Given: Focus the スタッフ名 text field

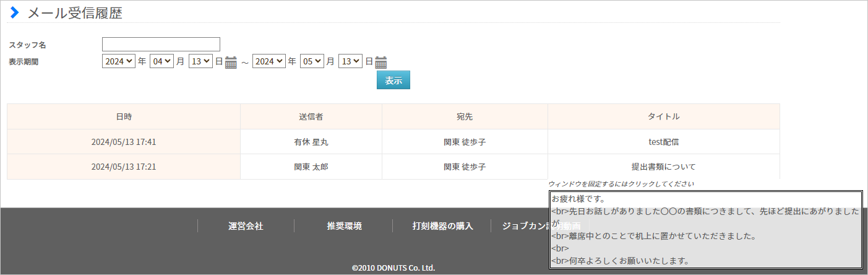Looking at the screenshot, I should click(161, 44).
